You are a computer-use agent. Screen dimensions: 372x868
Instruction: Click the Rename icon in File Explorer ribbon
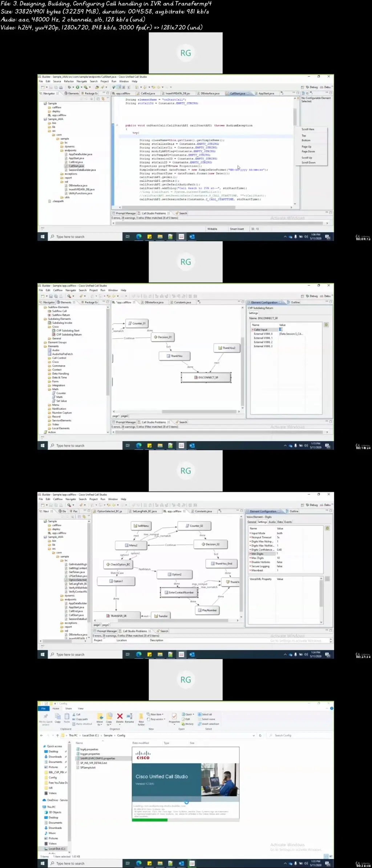[x=129, y=718]
